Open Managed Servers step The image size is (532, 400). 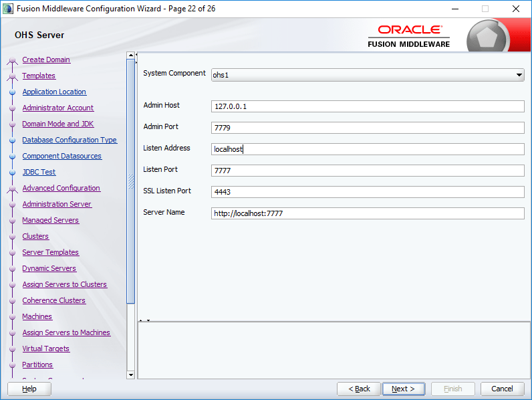tap(51, 220)
